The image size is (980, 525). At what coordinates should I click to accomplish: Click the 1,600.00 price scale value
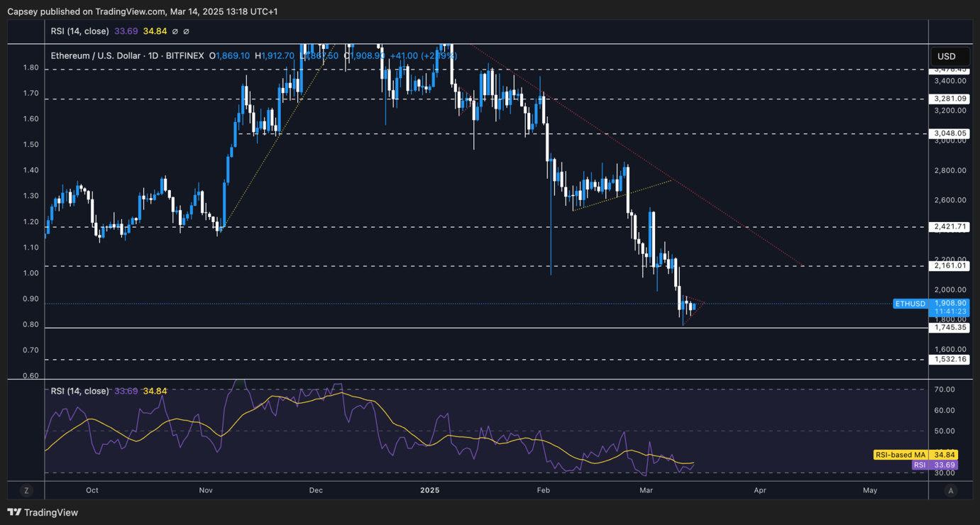coord(951,349)
